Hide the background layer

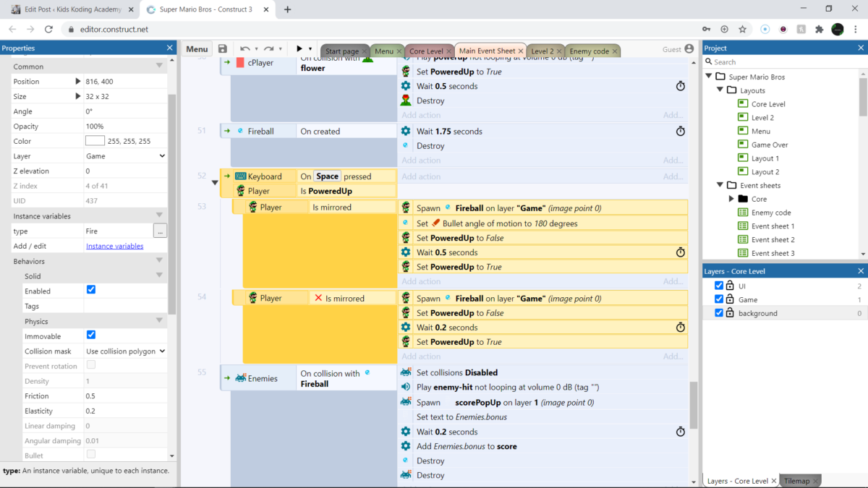(x=719, y=313)
